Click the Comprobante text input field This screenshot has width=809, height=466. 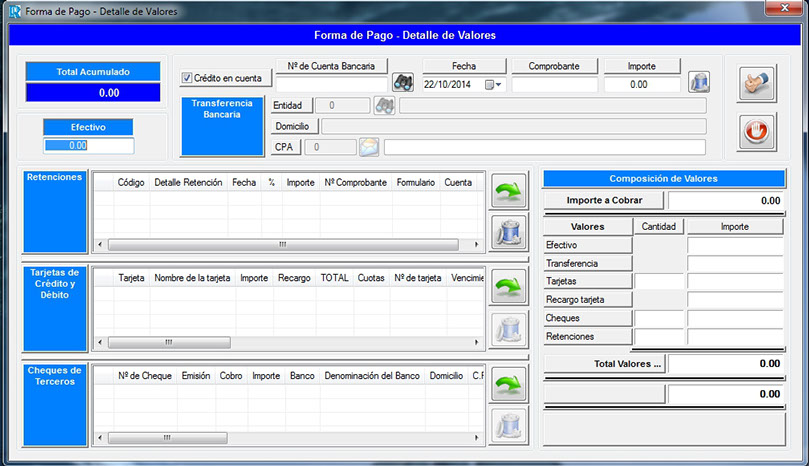pos(554,85)
